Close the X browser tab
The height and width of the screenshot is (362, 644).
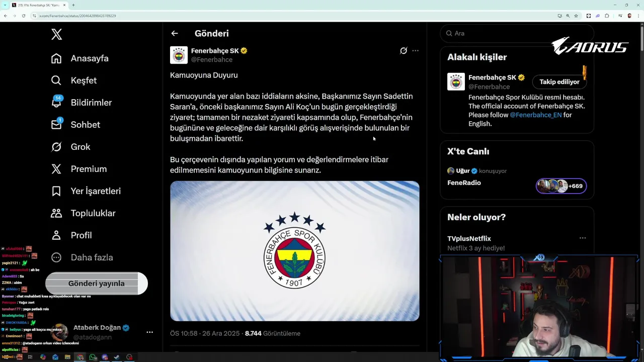tap(64, 5)
